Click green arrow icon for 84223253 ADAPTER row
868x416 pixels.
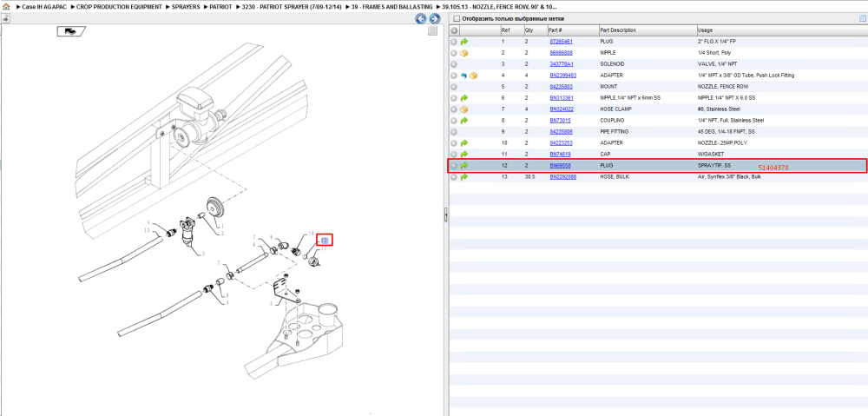464,143
